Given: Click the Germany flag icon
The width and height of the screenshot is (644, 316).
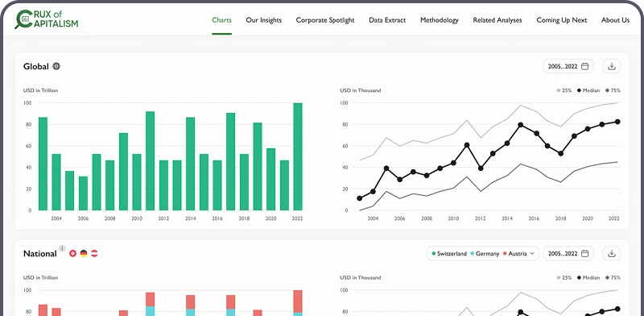Looking at the screenshot, I should 84,253.
